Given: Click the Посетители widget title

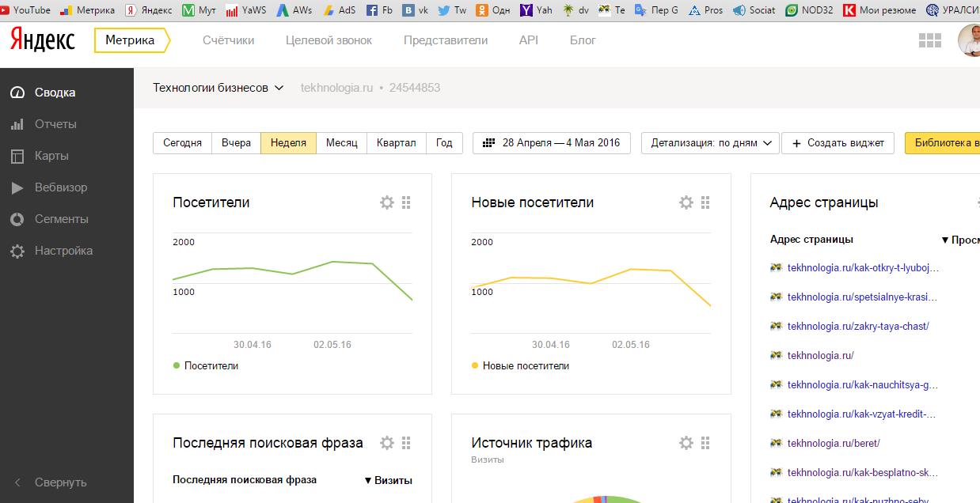Looking at the screenshot, I should point(211,202).
